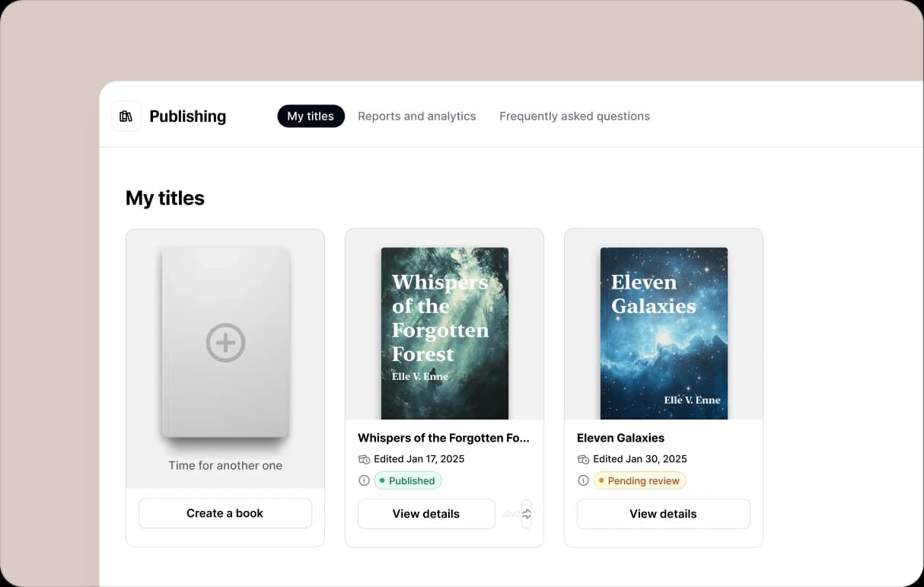Click the plus icon on blank book
Screen dimensions: 924x587
pyautogui.click(x=225, y=343)
